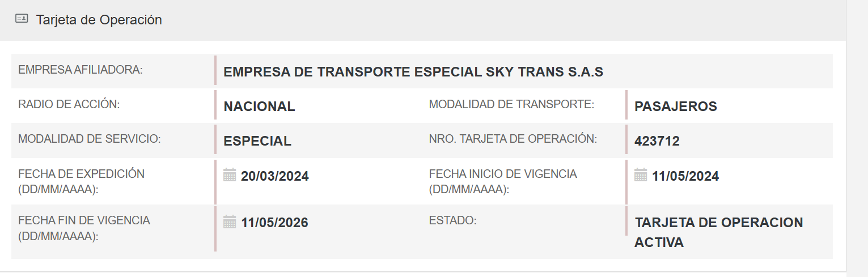Click the ESPECIAL service modality value

(257, 141)
